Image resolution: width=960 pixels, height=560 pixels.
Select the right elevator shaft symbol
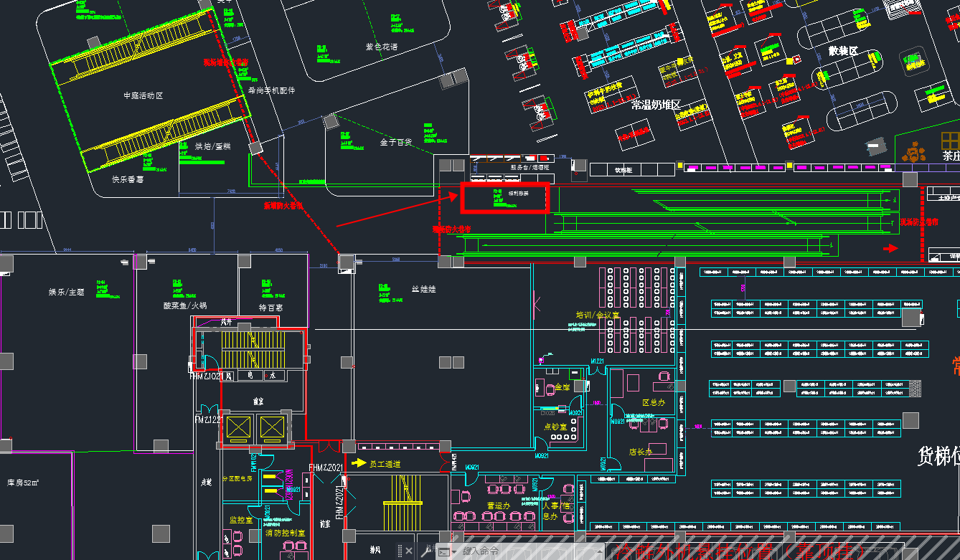tap(273, 428)
